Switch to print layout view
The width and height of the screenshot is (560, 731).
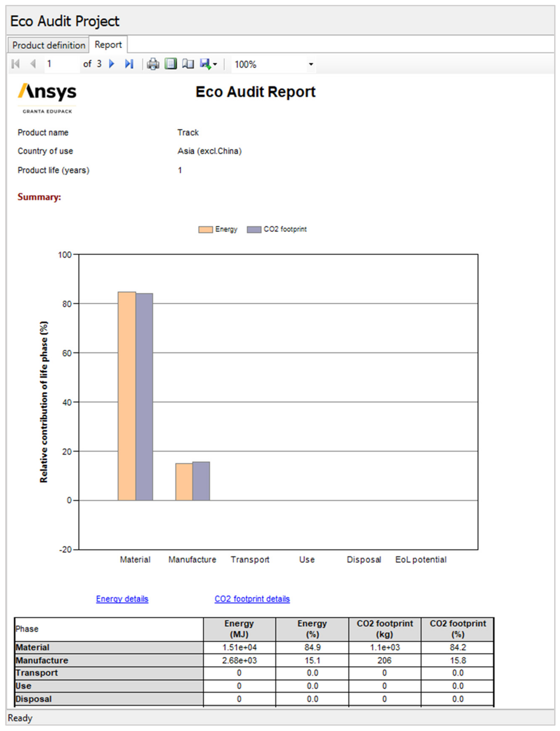point(171,64)
